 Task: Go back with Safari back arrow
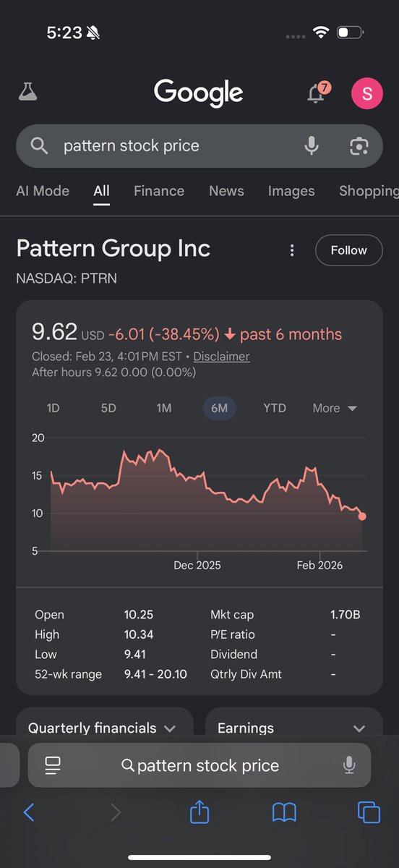(x=29, y=812)
